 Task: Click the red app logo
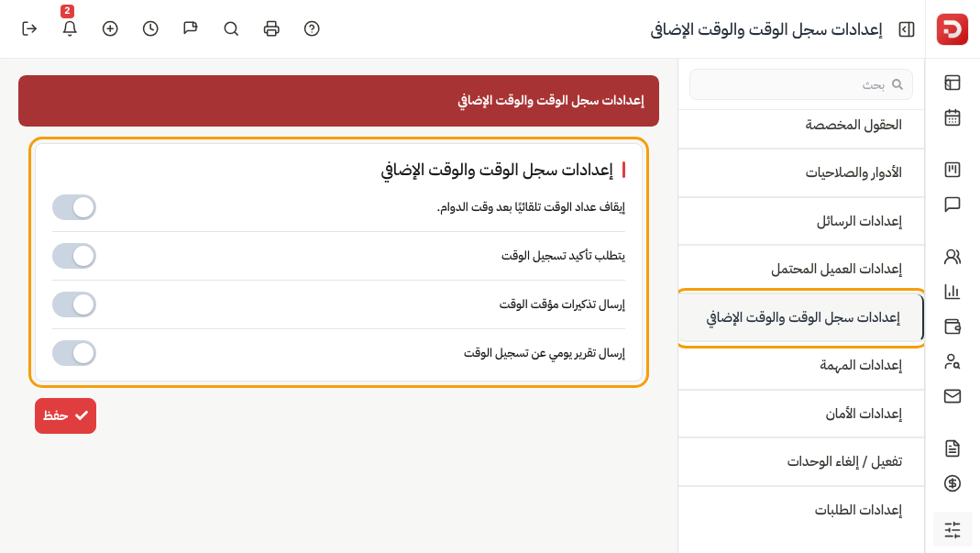click(952, 29)
